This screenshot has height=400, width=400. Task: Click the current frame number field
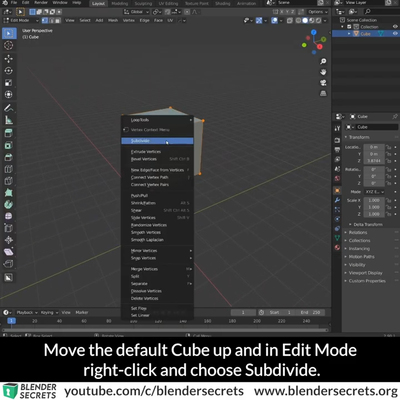point(243,312)
